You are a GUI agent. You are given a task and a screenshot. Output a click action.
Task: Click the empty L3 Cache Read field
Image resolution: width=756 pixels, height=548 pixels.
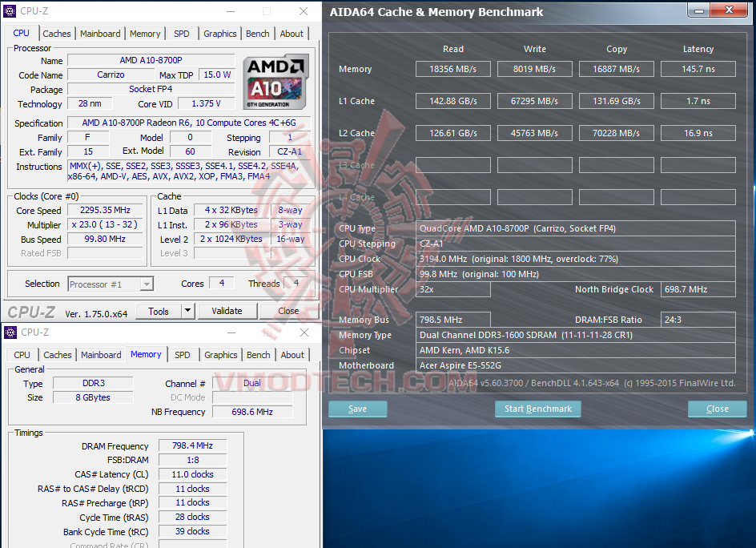pyautogui.click(x=453, y=165)
